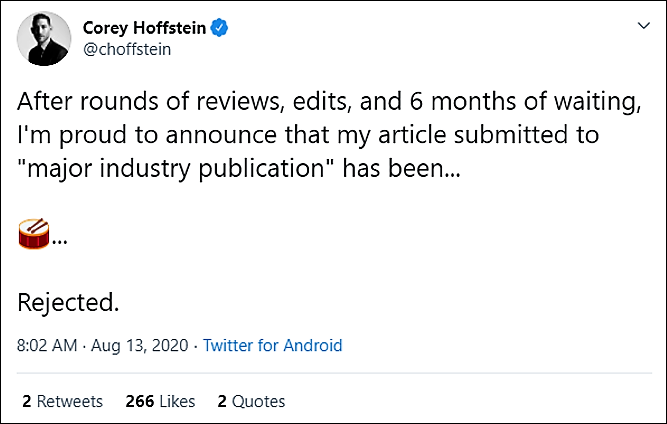Open the 2 Quotes list
The image size is (667, 424).
pyautogui.click(x=251, y=401)
